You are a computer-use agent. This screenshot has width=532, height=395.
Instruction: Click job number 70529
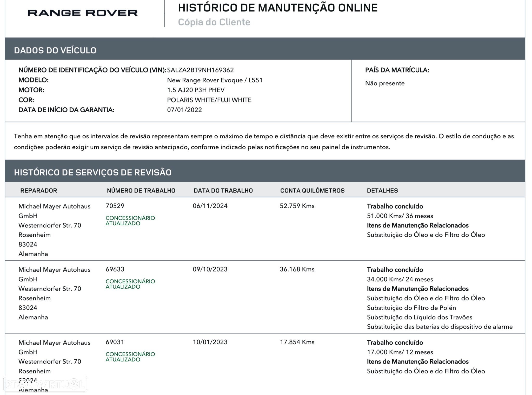click(x=115, y=206)
